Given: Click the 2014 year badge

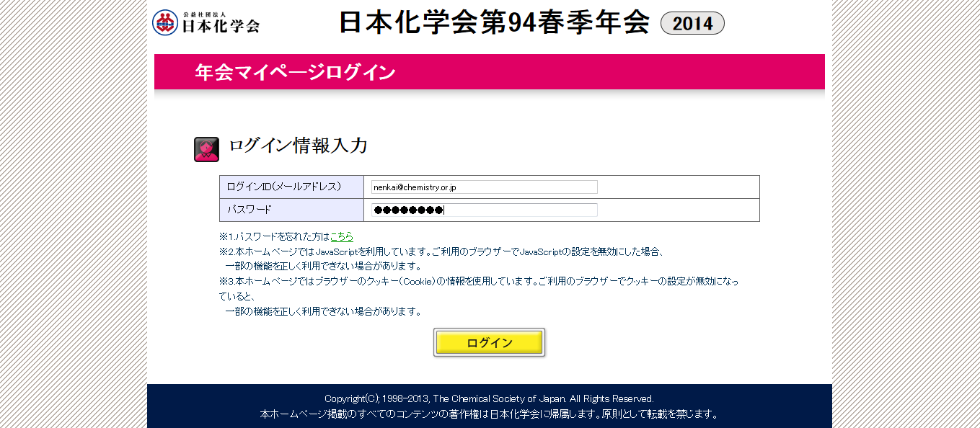Looking at the screenshot, I should point(692,24).
